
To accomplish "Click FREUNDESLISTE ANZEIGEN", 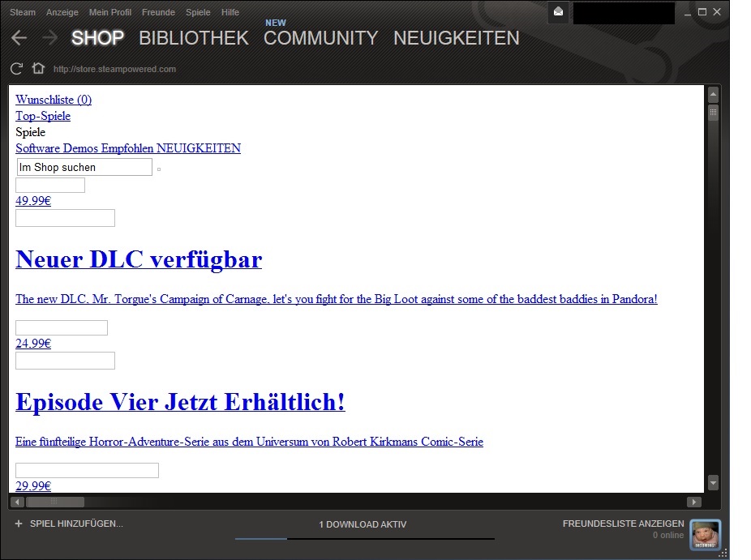I will point(623,524).
